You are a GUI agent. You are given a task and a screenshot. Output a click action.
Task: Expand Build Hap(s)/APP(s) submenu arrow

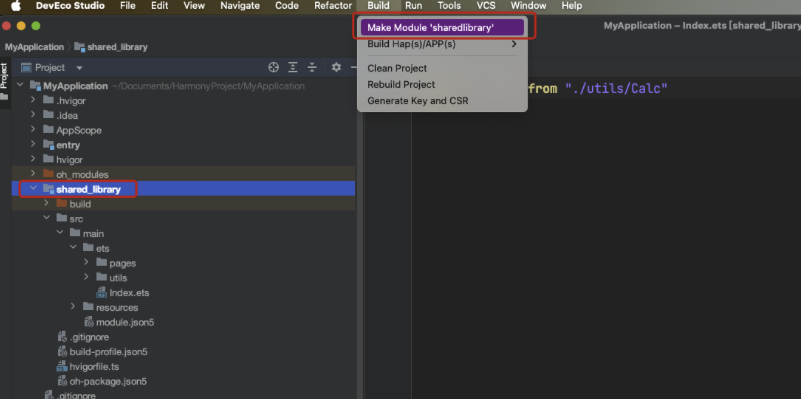click(514, 44)
